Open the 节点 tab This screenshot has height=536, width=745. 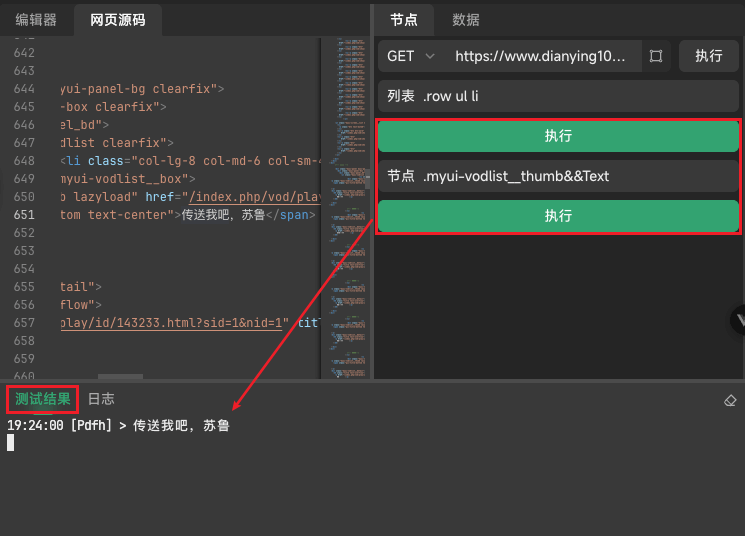tap(404, 19)
